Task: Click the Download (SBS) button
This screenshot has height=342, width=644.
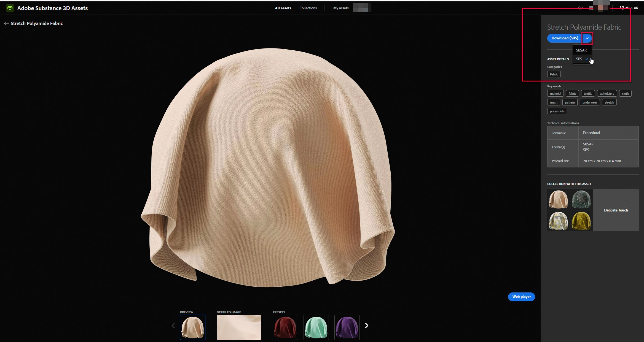Action: point(565,38)
